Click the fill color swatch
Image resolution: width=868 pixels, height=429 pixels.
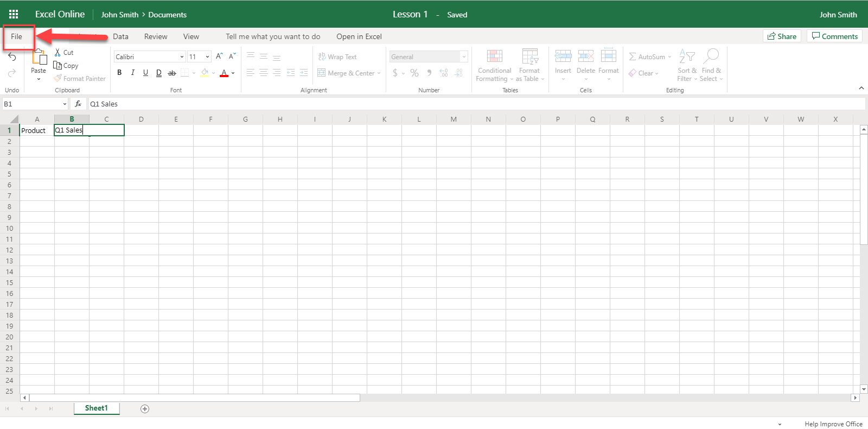coord(205,73)
